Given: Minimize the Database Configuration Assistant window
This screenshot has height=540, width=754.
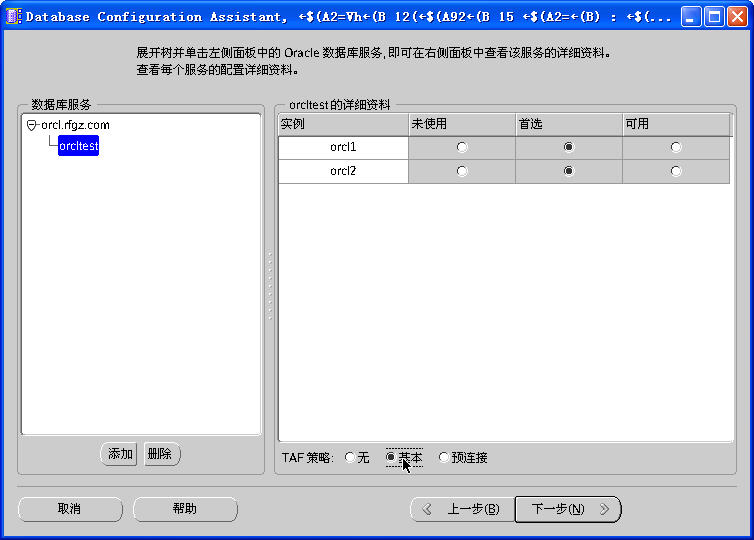Looking at the screenshot, I should click(691, 17).
